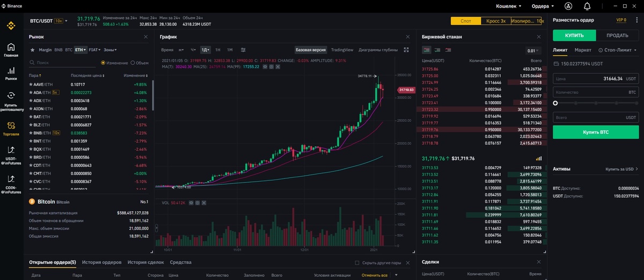644x280 pixels.
Task: Open order book precision 0.01 dropdown
Action: [533, 51]
